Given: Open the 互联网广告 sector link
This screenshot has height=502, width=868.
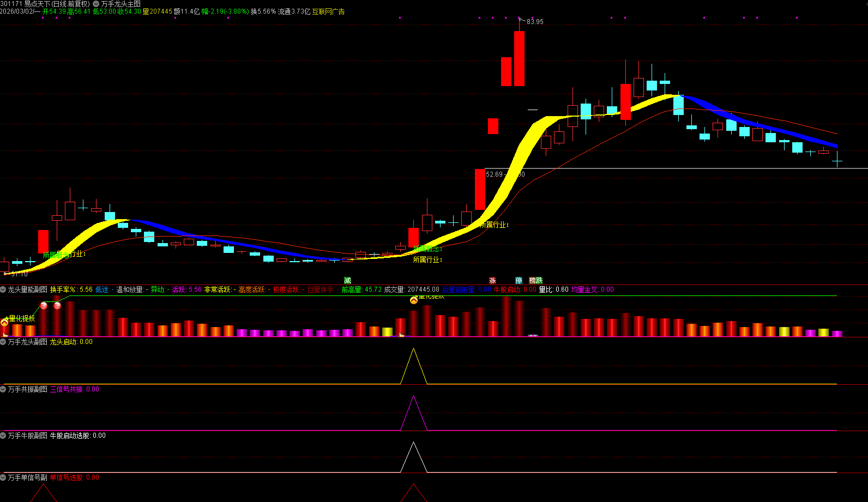Looking at the screenshot, I should click(328, 11).
